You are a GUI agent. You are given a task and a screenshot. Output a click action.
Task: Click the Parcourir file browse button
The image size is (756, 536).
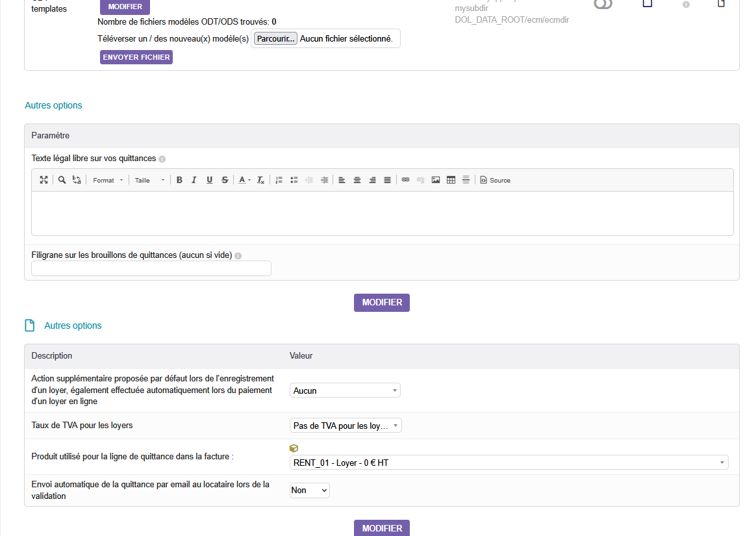point(275,38)
